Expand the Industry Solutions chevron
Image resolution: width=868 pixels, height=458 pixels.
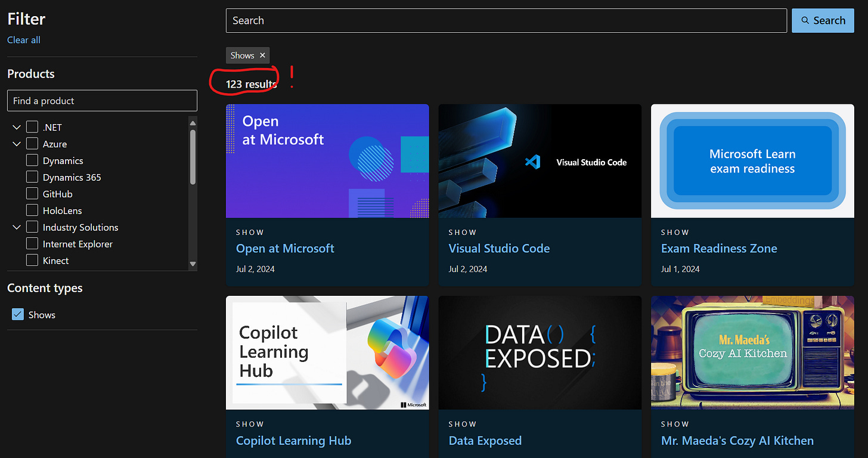pos(16,227)
